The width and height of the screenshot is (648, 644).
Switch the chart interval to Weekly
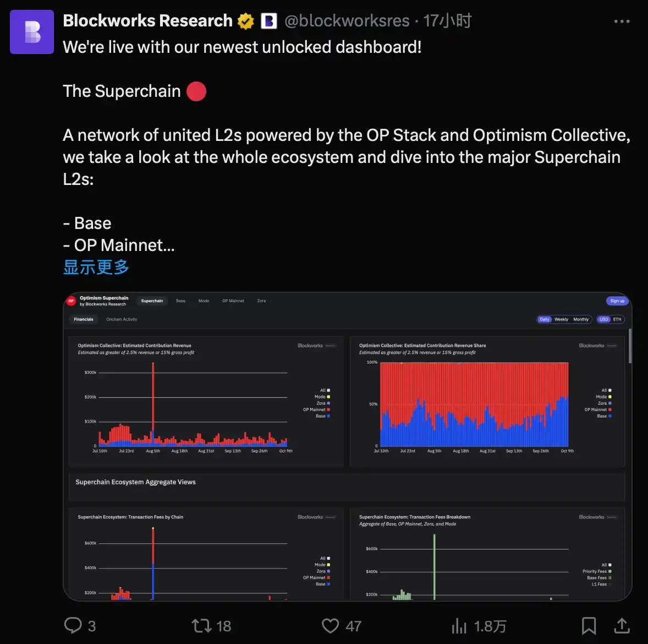pyautogui.click(x=561, y=319)
